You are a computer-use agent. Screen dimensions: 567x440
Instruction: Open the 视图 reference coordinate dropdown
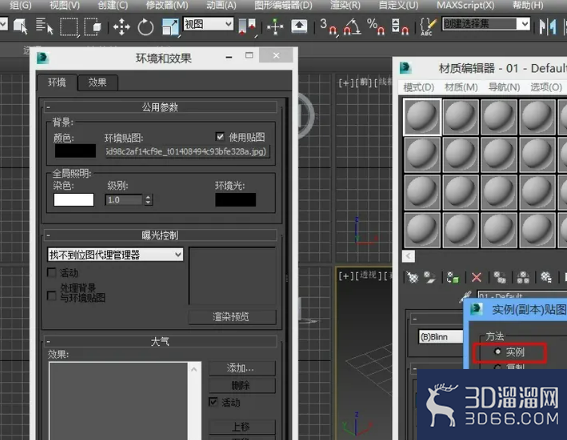pos(209,24)
